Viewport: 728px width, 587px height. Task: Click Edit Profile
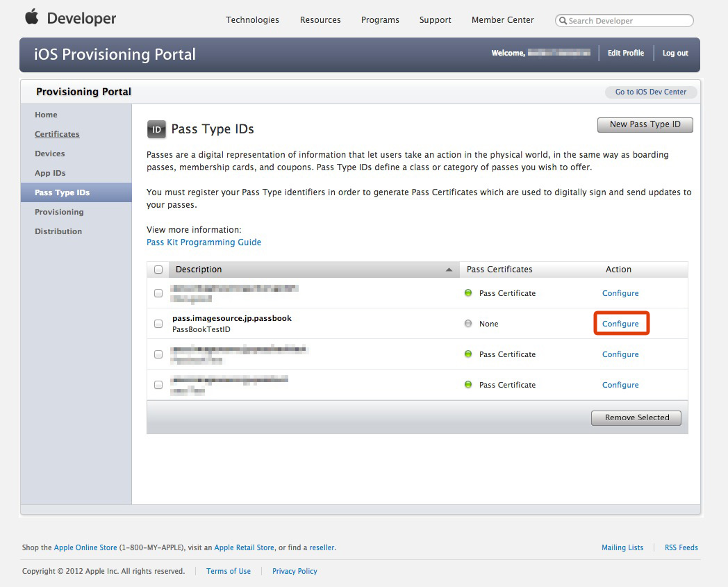(x=626, y=53)
